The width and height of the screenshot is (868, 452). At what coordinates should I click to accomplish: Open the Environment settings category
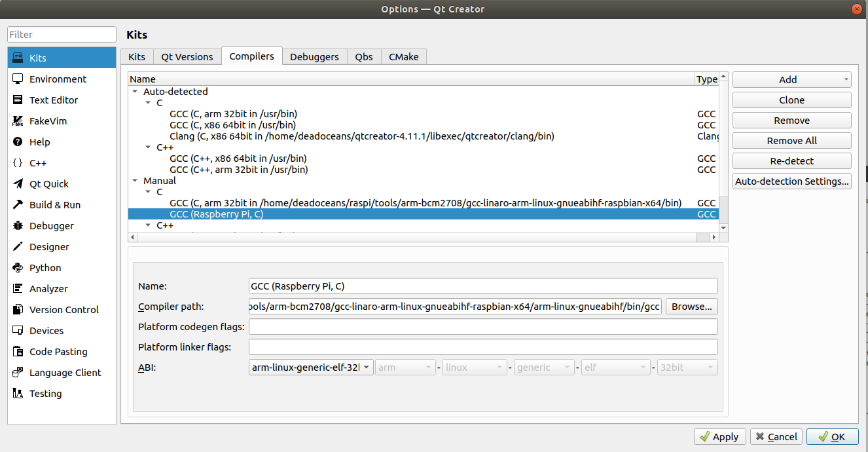tap(62, 79)
